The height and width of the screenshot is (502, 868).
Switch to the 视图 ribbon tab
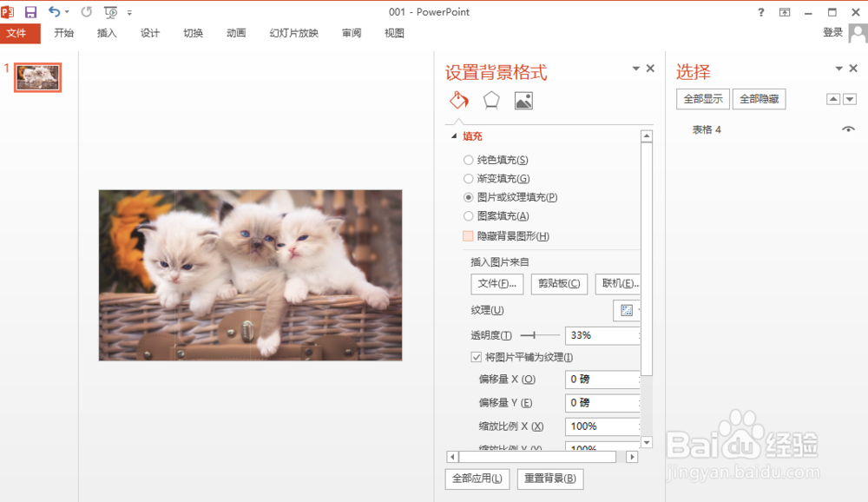click(x=395, y=33)
